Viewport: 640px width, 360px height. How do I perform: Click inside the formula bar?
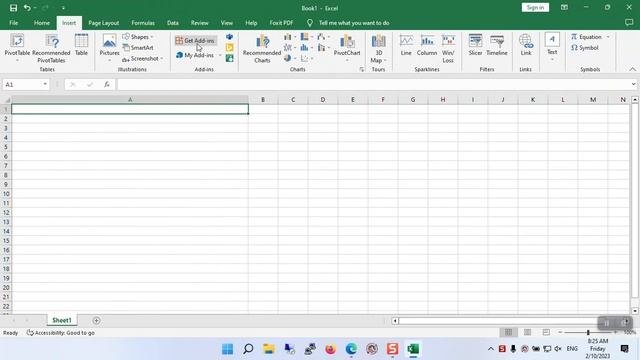pos(373,84)
